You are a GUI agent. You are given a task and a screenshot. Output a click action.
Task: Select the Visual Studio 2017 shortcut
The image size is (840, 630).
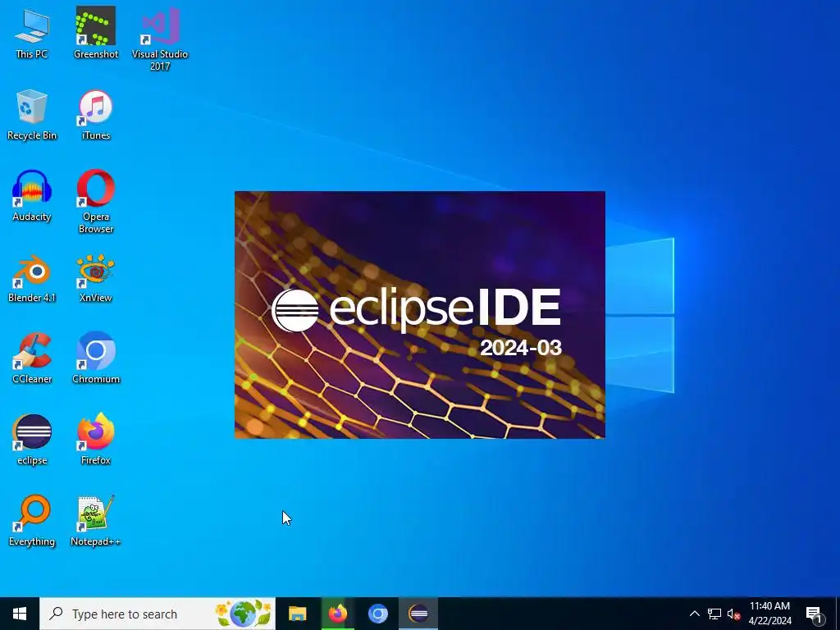[160, 39]
